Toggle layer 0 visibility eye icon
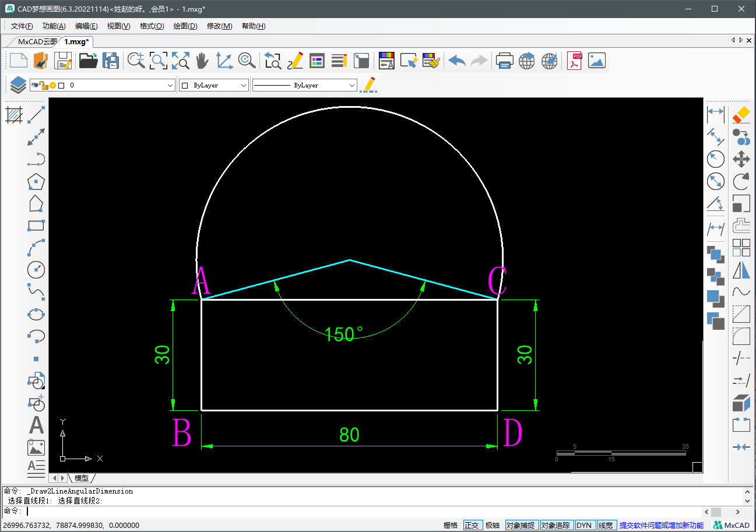The width and height of the screenshot is (756, 532). click(x=35, y=85)
